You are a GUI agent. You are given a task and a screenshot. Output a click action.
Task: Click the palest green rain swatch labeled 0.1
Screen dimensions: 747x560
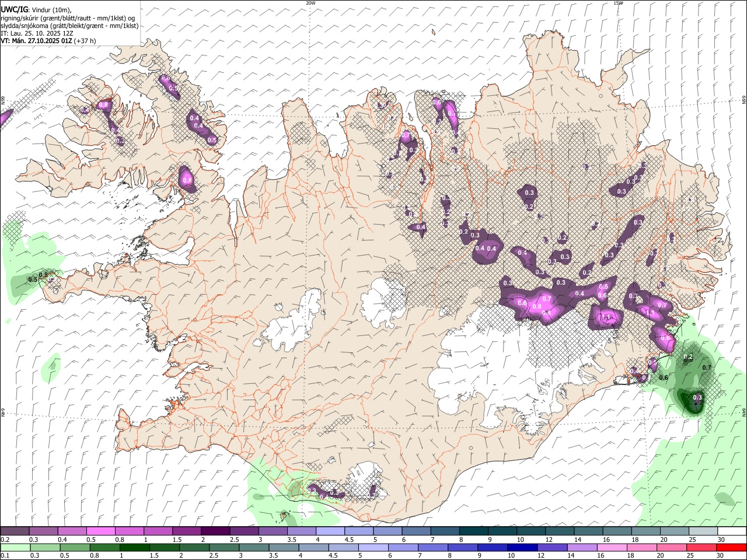pyautogui.click(x=15, y=548)
